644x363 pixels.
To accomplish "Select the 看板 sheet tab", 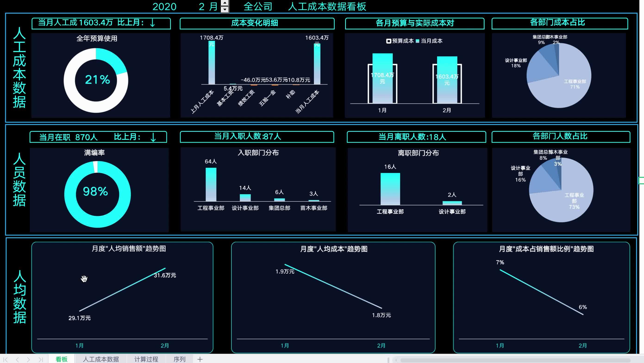I will click(x=62, y=359).
